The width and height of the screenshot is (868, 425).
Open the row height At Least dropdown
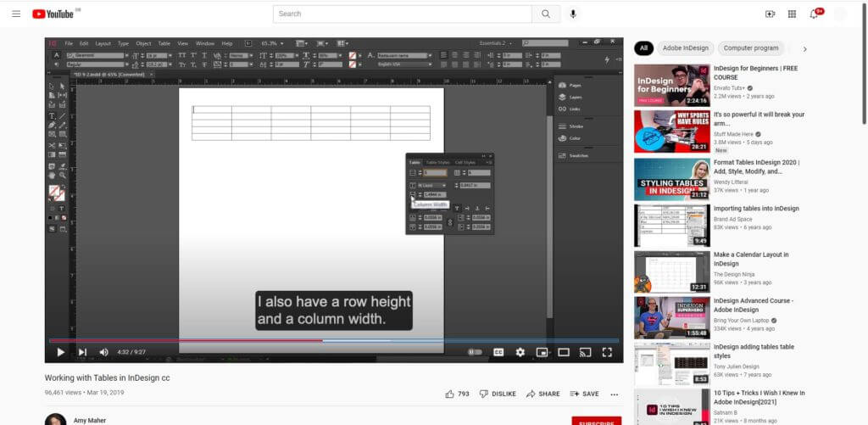(x=431, y=185)
